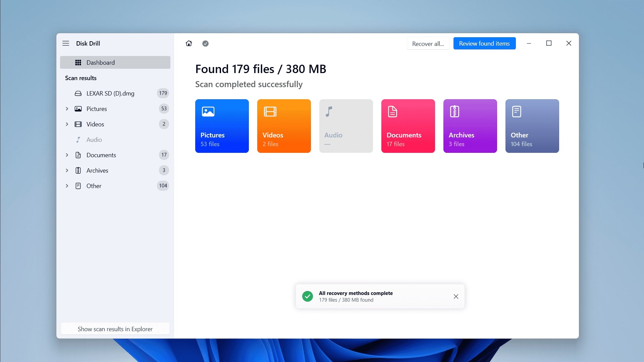
Task: Open Audio category in sidebar
Action: coord(115,140)
